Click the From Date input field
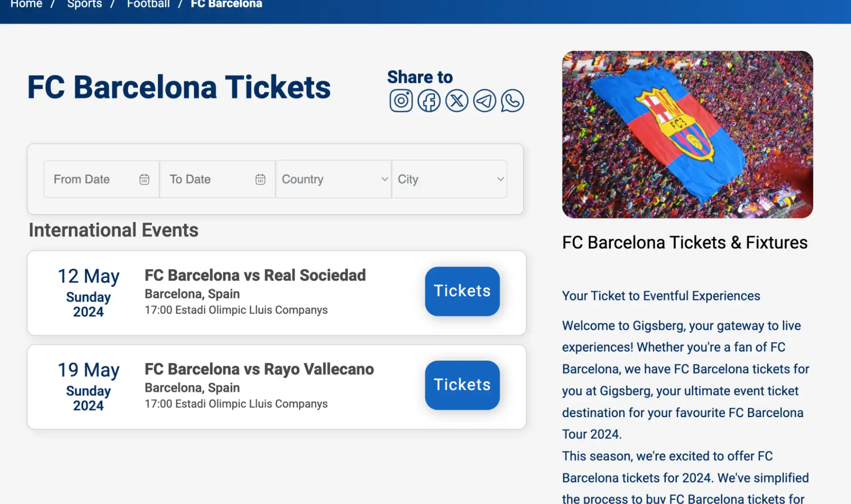 [x=89, y=179]
